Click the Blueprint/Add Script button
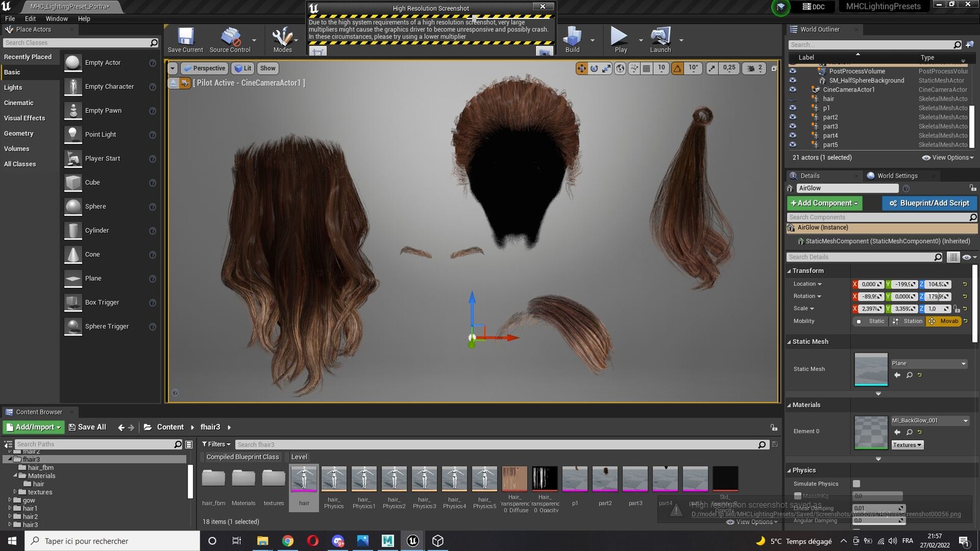Image resolution: width=980 pixels, height=551 pixels. 929,203
